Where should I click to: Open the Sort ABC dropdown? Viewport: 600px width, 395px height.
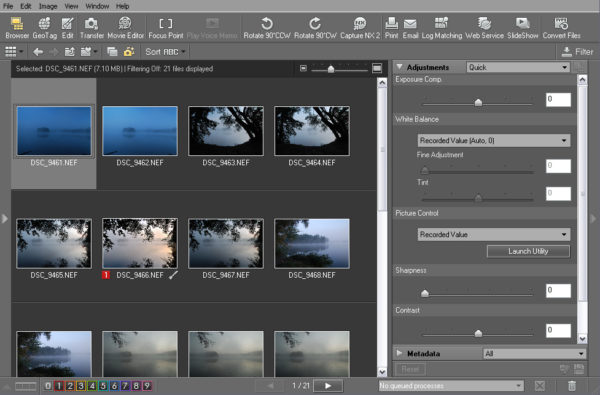[x=165, y=52]
